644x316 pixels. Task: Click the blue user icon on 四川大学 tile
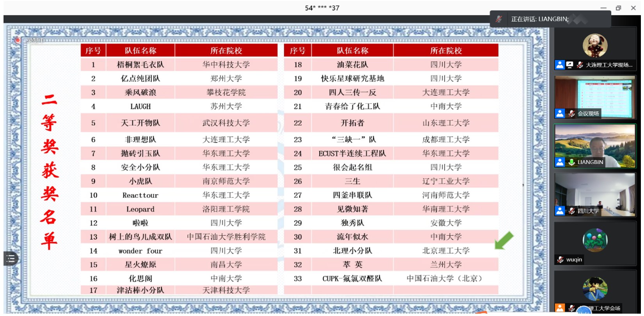coord(560,211)
